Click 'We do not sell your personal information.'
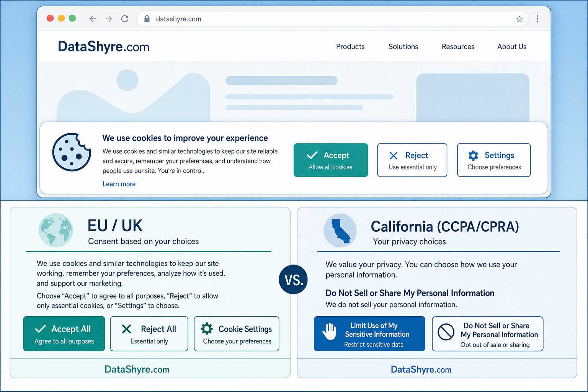The height and width of the screenshot is (392, 588). click(391, 305)
